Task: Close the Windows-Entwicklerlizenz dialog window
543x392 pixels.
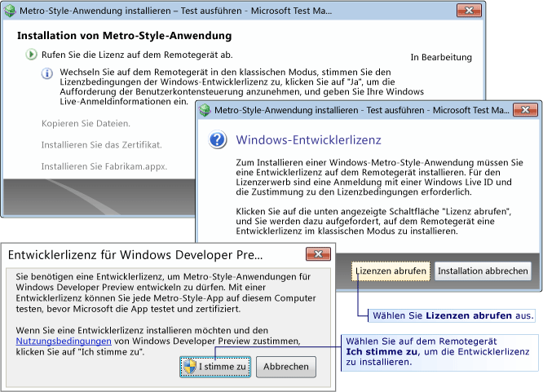Action: click(525, 110)
